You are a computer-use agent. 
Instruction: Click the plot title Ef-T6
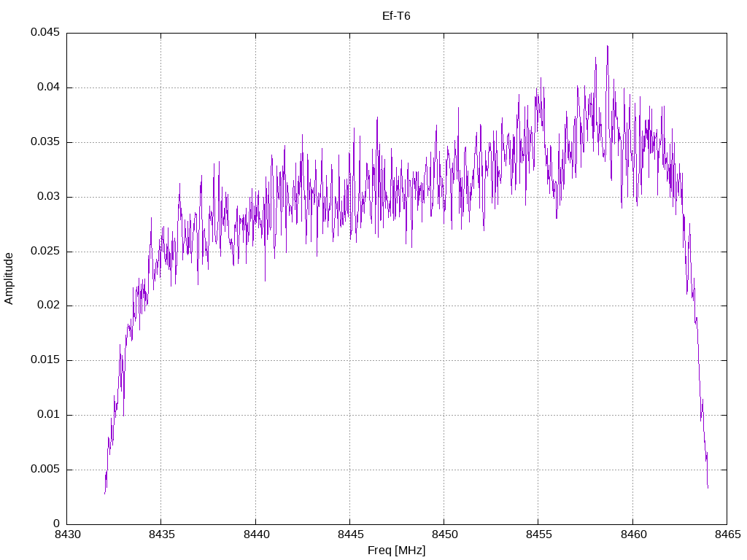[396, 16]
